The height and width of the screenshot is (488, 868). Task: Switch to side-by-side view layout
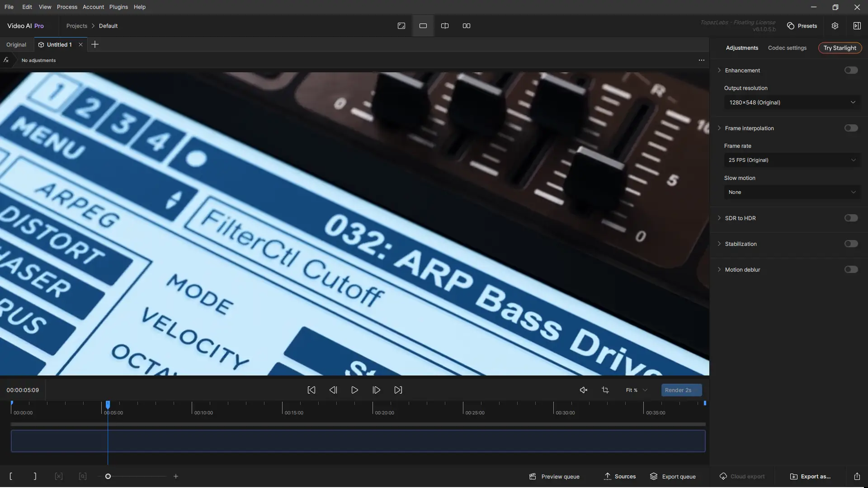[x=466, y=26]
